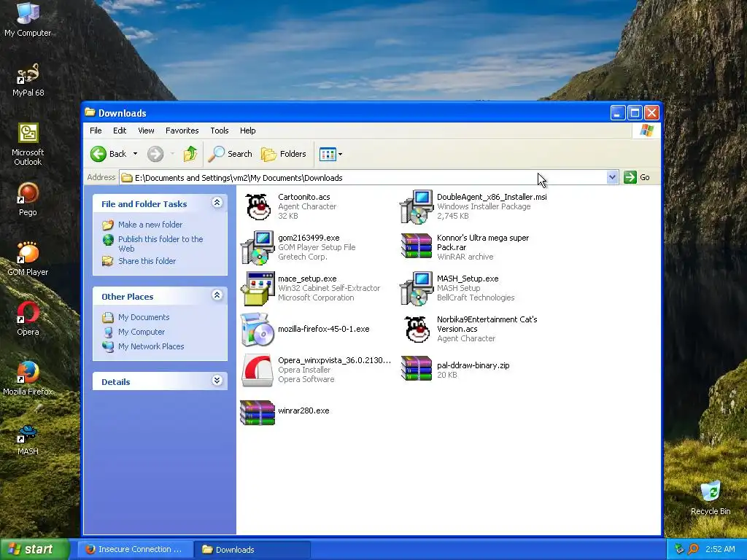Select the Opera_winxpvista installer icon
The height and width of the screenshot is (560, 747).
click(x=258, y=370)
